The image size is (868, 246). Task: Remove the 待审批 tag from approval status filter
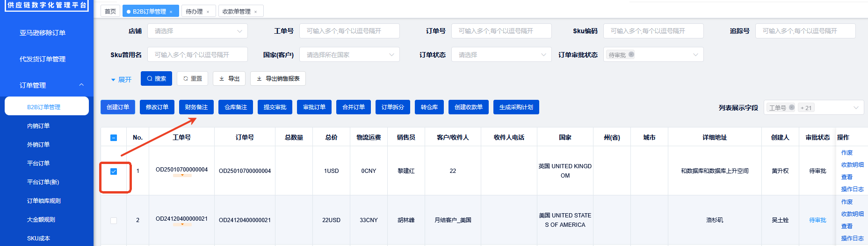point(631,54)
